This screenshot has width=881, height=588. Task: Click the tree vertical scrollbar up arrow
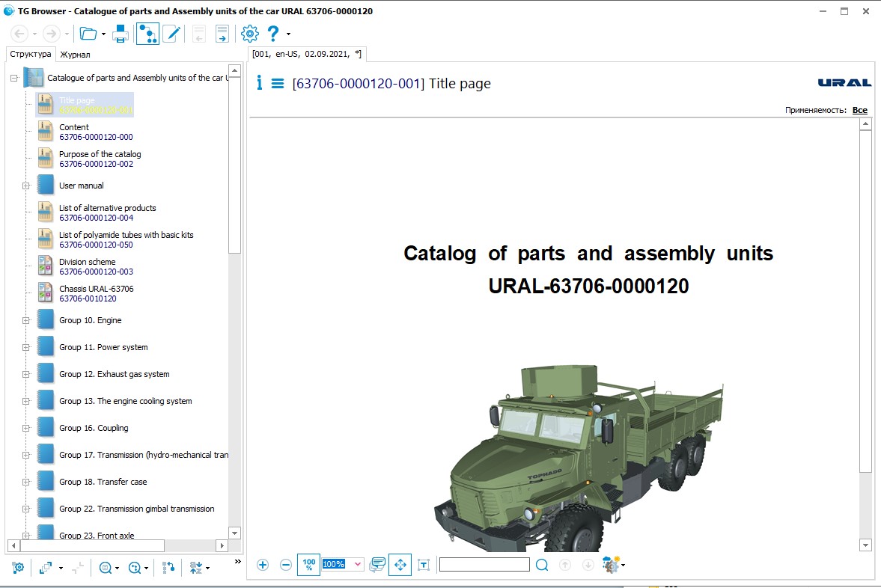tap(235, 71)
